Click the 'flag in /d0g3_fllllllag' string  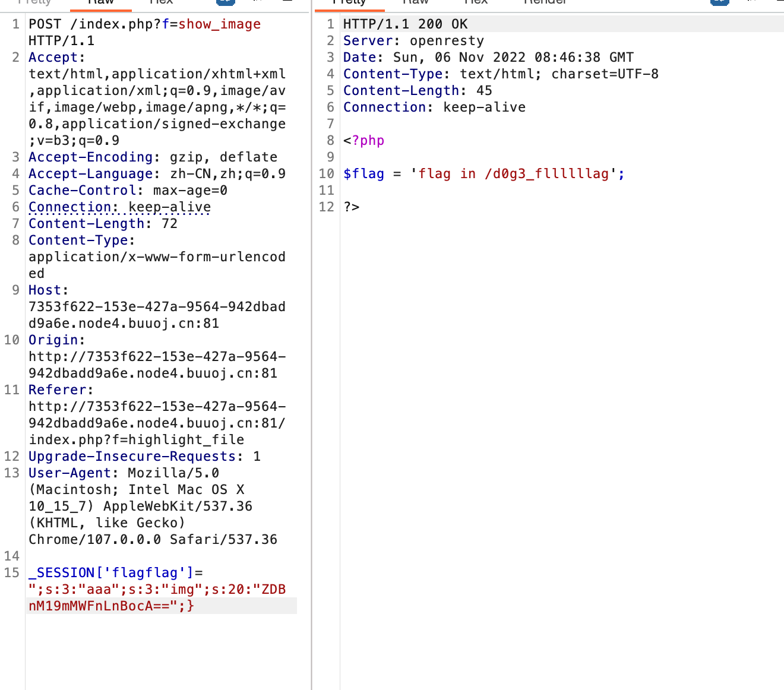coord(513,174)
